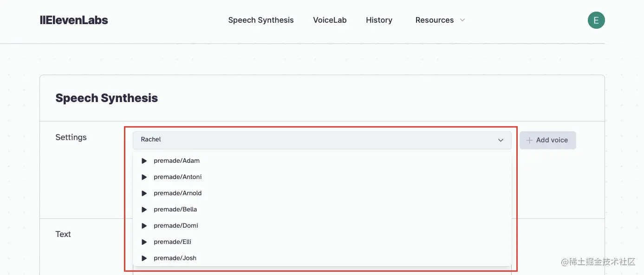Open the History page
Viewport: 644px width, 275px height.
(x=379, y=20)
